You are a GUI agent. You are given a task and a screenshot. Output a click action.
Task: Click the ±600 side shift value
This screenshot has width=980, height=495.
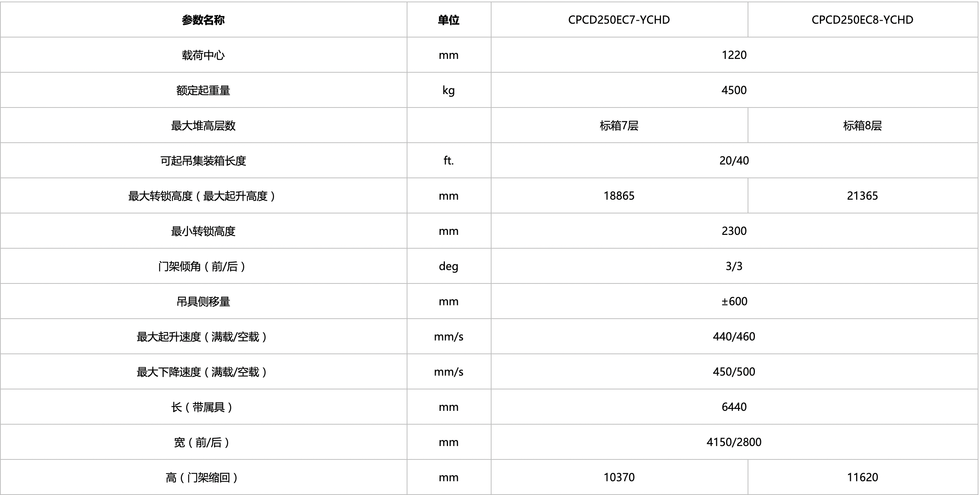(734, 301)
